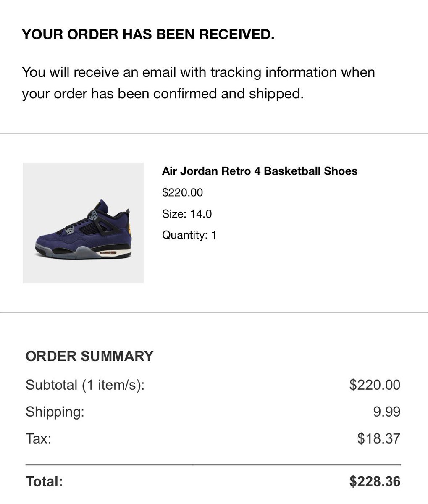428x504 pixels.
Task: Click the Air Jordan shoe product thumbnail
Action: pyautogui.click(x=83, y=223)
